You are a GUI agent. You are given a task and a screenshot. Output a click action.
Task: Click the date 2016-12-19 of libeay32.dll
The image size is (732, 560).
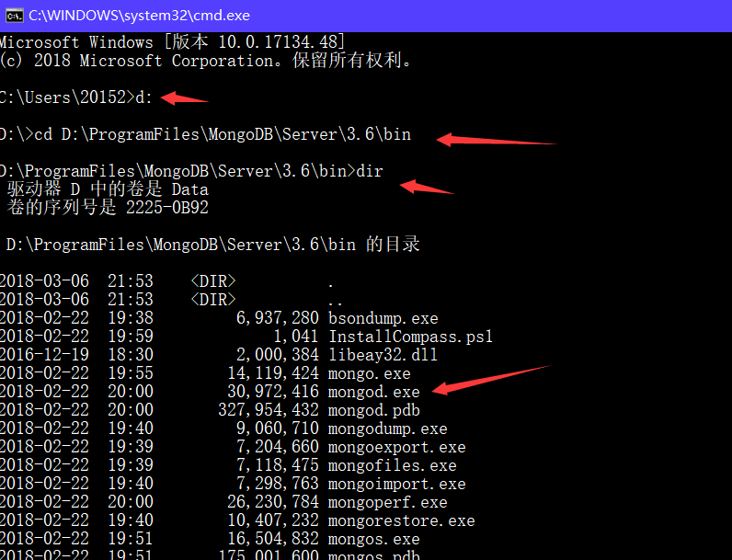click(44, 355)
